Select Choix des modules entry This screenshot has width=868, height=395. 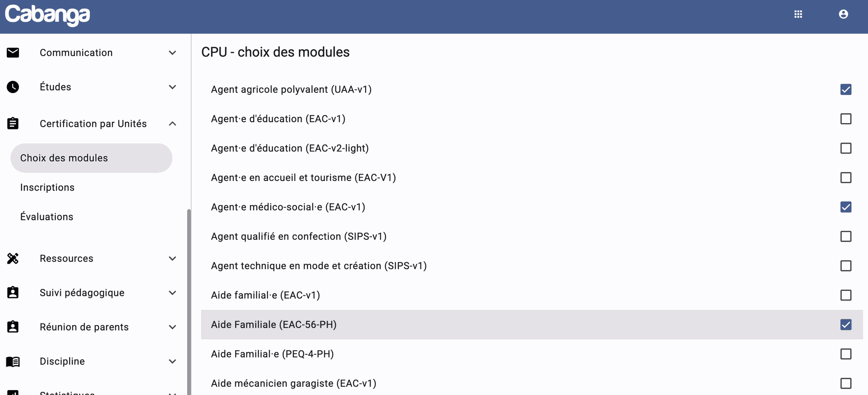(x=64, y=158)
